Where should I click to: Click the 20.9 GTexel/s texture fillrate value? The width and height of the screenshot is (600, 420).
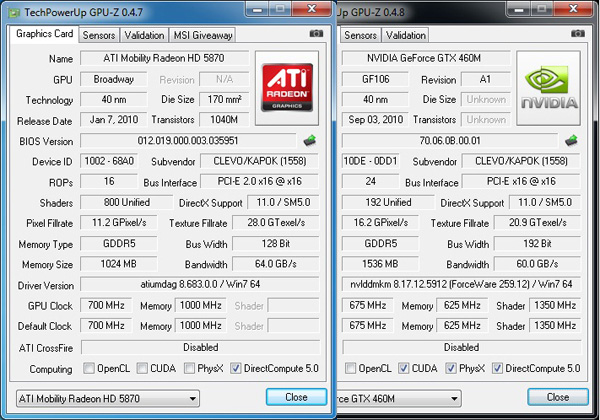[537, 223]
